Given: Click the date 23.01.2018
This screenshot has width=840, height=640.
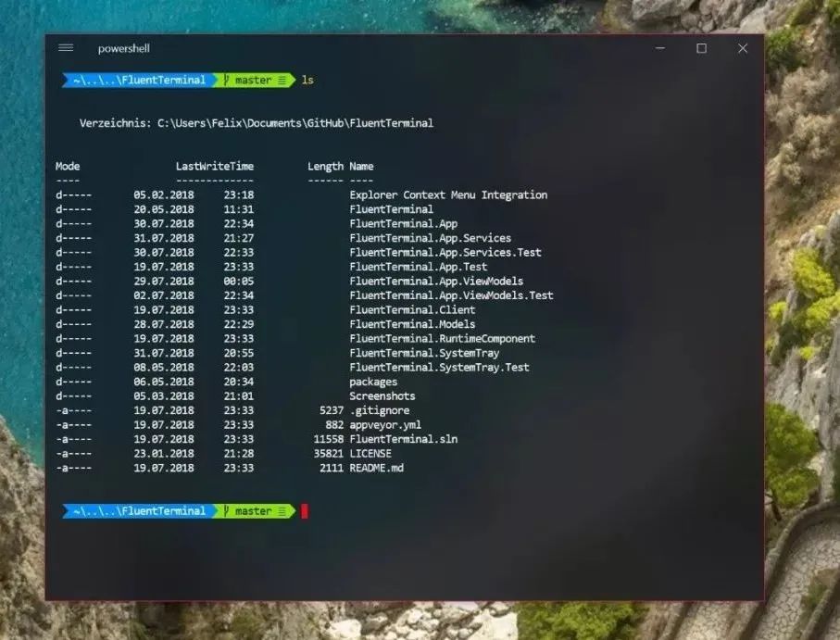Looking at the screenshot, I should [164, 454].
